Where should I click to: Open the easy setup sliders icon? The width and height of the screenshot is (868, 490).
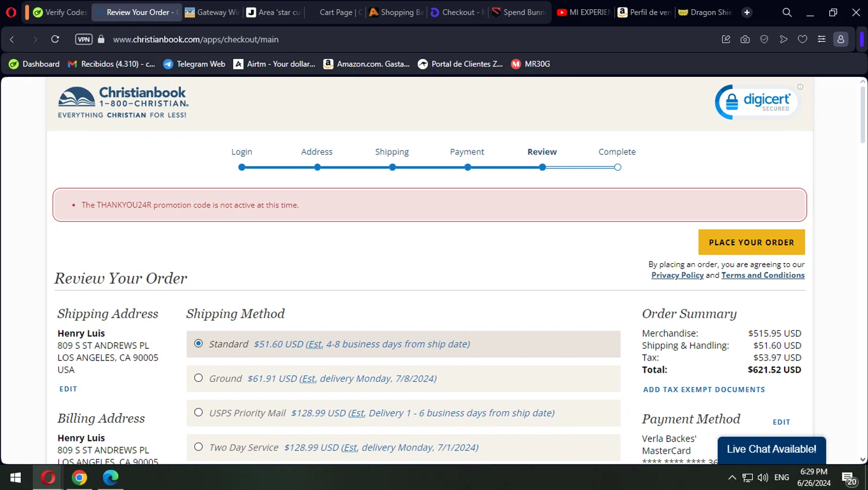[x=822, y=39]
